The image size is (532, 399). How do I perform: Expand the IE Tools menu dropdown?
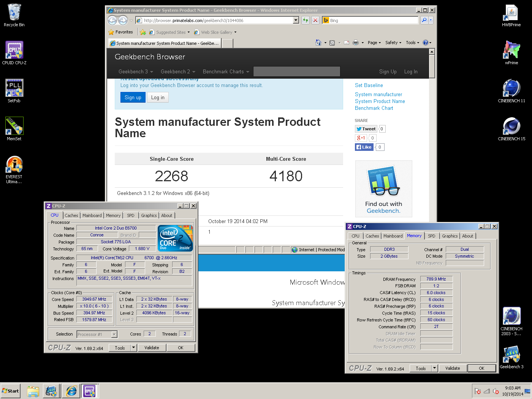[x=412, y=43]
